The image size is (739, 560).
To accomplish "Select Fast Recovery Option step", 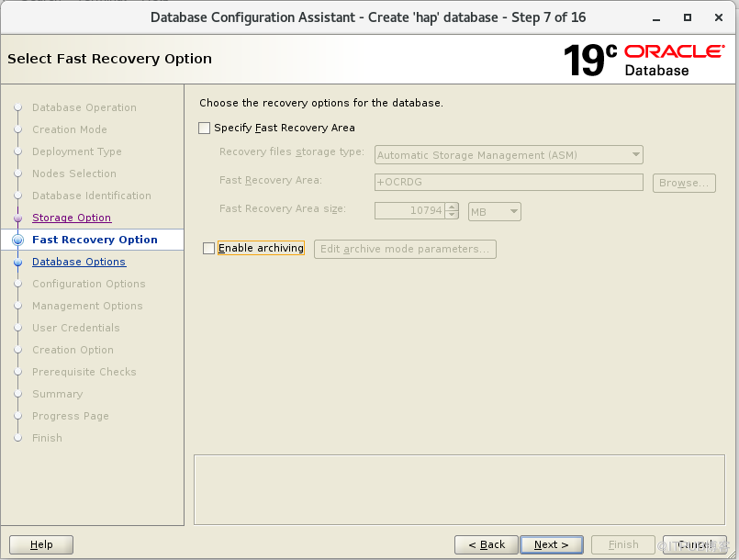I will pyautogui.click(x=95, y=240).
